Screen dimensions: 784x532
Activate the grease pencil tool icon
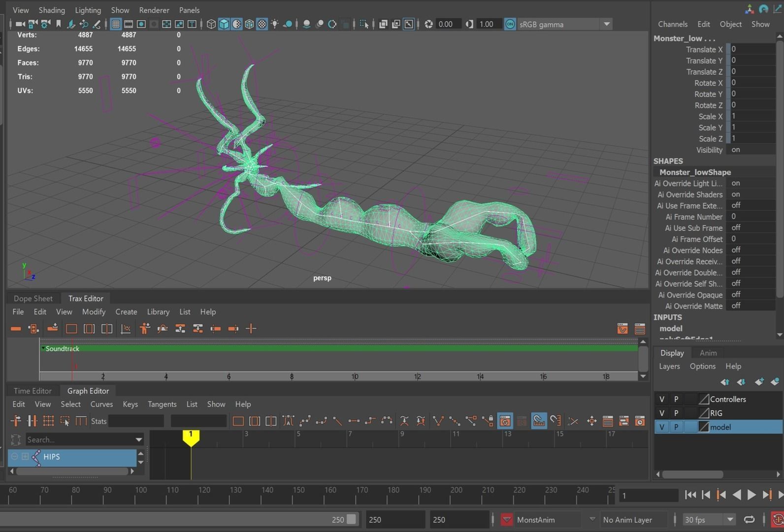pos(97,24)
